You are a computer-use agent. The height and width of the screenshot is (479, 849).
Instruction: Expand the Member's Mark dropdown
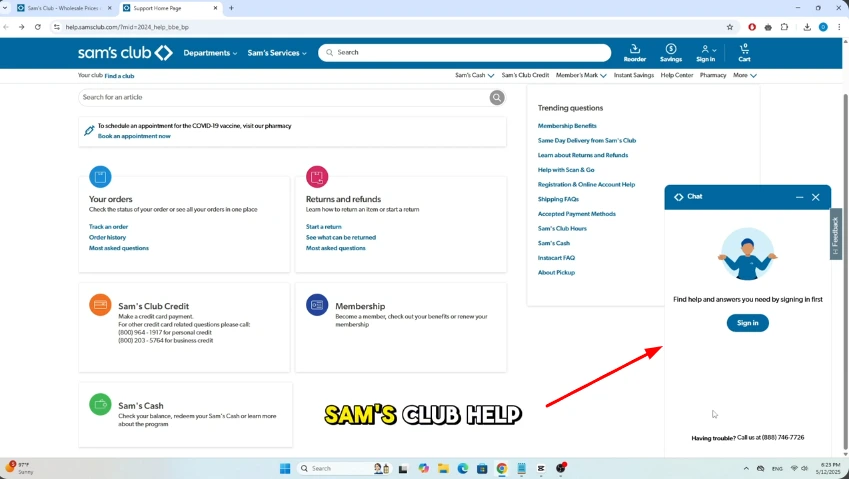click(581, 75)
